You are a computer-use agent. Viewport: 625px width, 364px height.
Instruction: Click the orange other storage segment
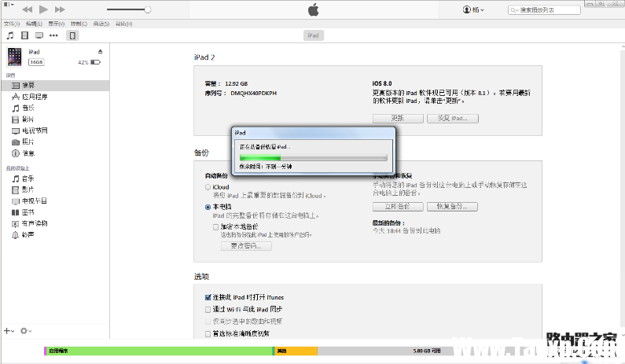click(296, 351)
